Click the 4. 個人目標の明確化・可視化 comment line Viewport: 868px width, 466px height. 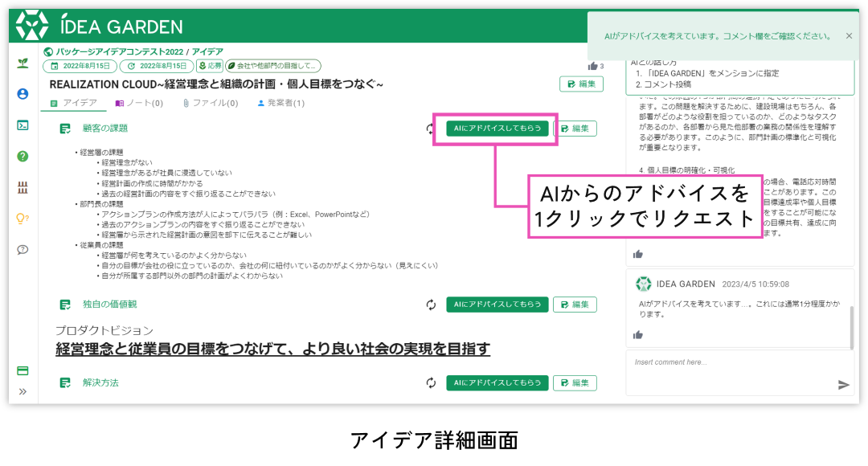point(687,170)
